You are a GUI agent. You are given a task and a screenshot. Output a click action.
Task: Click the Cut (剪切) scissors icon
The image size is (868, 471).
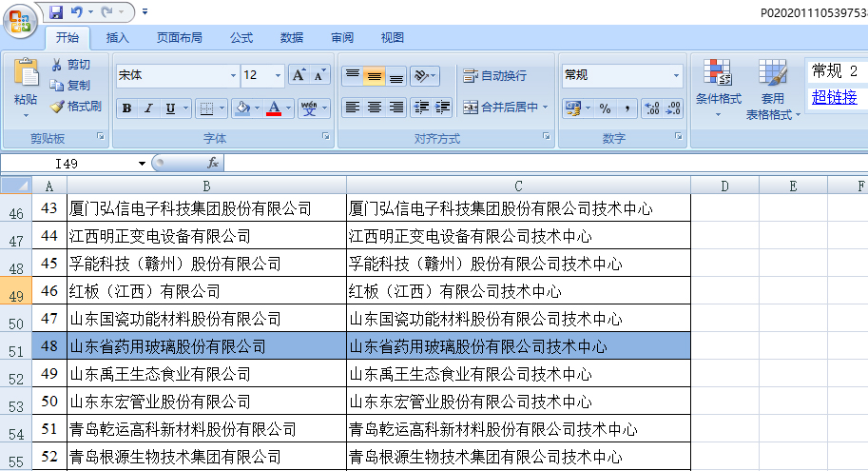click(57, 65)
